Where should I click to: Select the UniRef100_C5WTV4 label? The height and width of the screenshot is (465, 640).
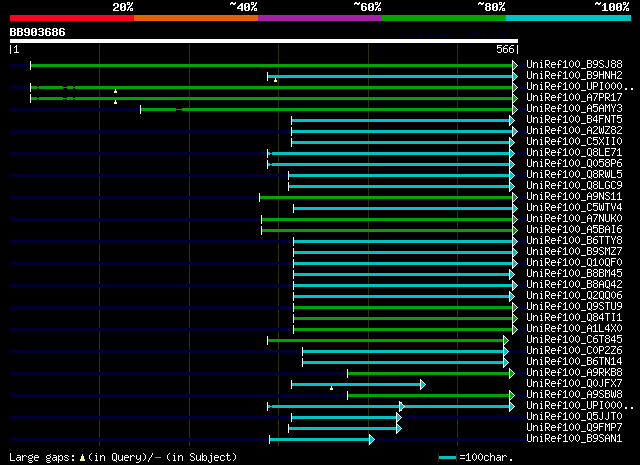coord(574,208)
